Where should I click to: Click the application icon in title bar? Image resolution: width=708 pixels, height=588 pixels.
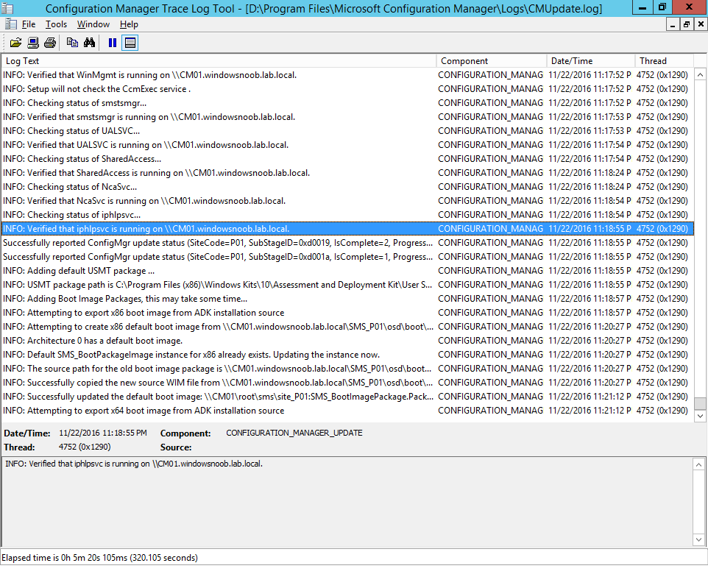coord(7,8)
